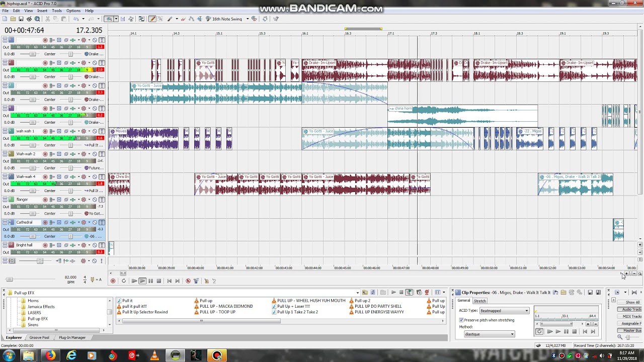Open the undo history dropdown arrow

coord(83,19)
